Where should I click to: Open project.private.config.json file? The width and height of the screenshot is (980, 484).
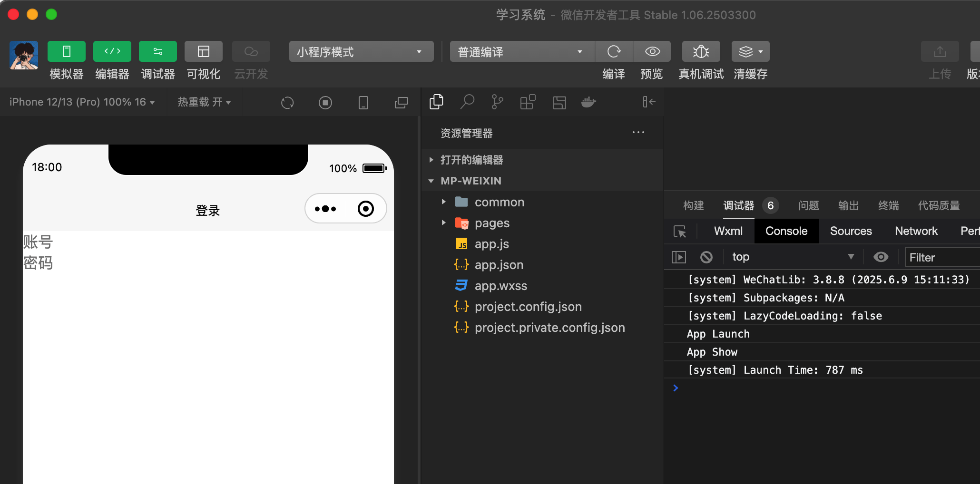(x=542, y=328)
